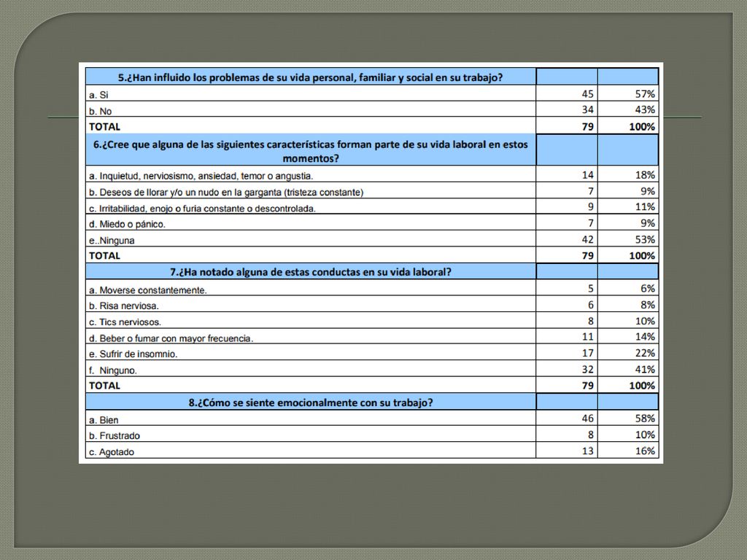Image resolution: width=747 pixels, height=560 pixels.
Task: Select row 'b. Deseos de llorar' text
Action: 226,192
